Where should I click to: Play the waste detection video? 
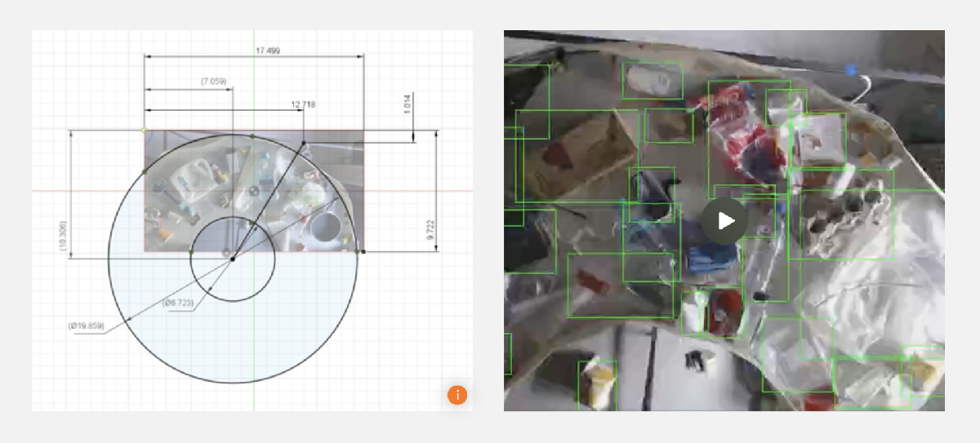click(724, 220)
